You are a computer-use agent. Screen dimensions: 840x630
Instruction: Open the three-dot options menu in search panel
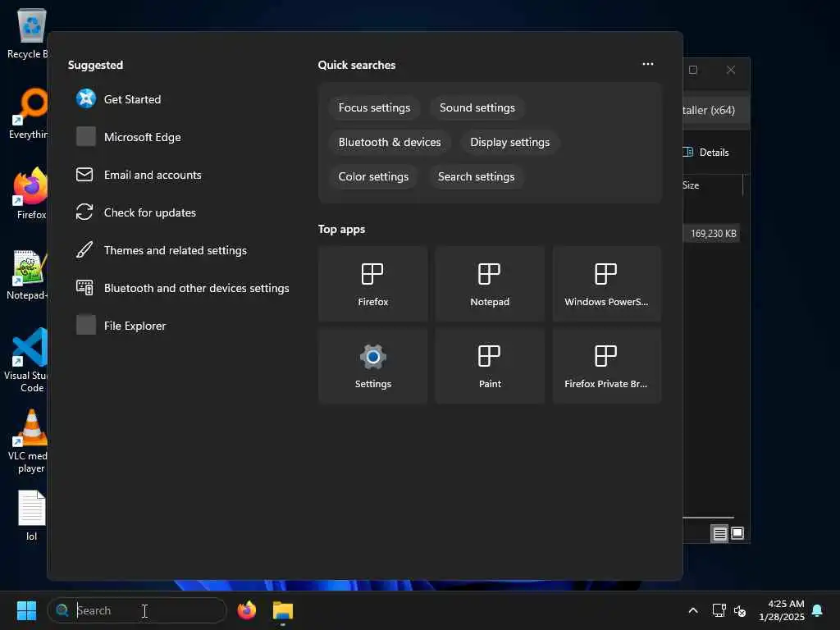tap(648, 64)
